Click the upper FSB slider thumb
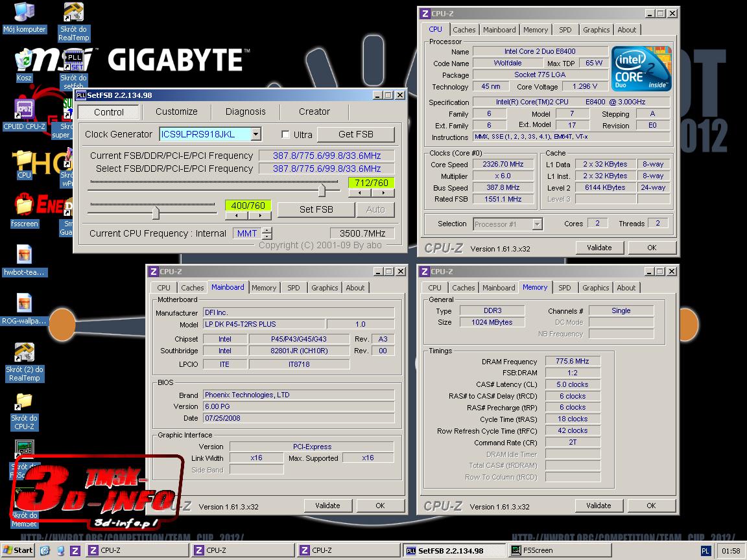Image resolution: width=747 pixels, height=560 pixels. click(322, 190)
